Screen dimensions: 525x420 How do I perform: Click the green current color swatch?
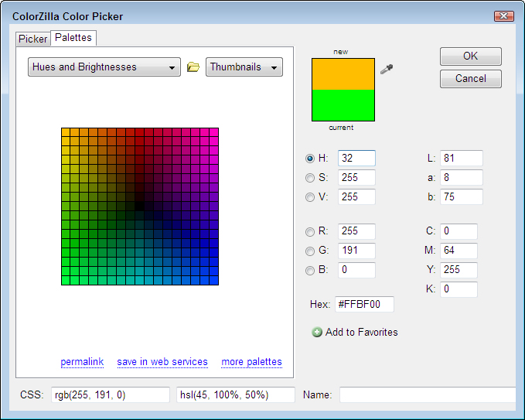pyautogui.click(x=343, y=105)
